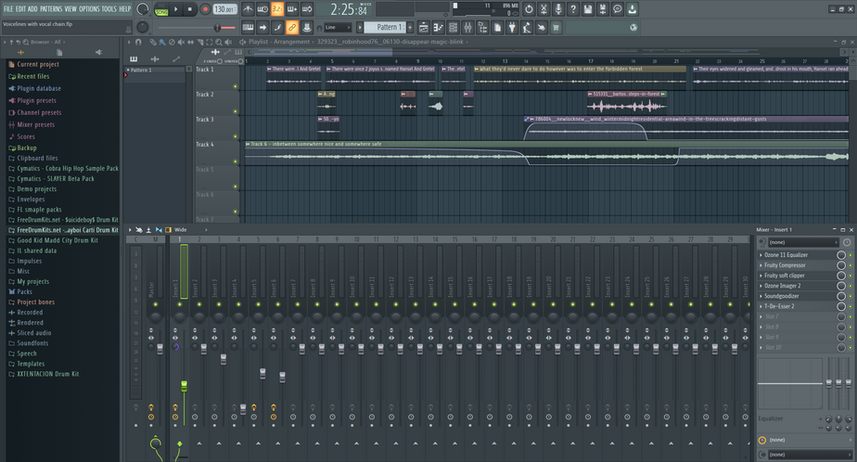The image size is (857, 462).
Task: Start playback with the Play button
Action: (176, 9)
